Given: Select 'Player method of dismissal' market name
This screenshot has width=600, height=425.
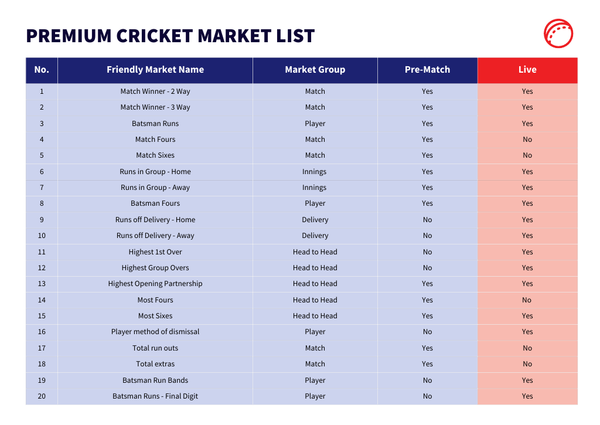Looking at the screenshot, I should point(155,332).
